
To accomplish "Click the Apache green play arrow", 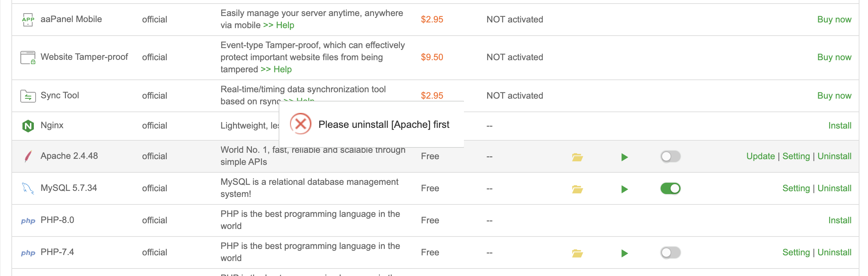I will pos(624,157).
